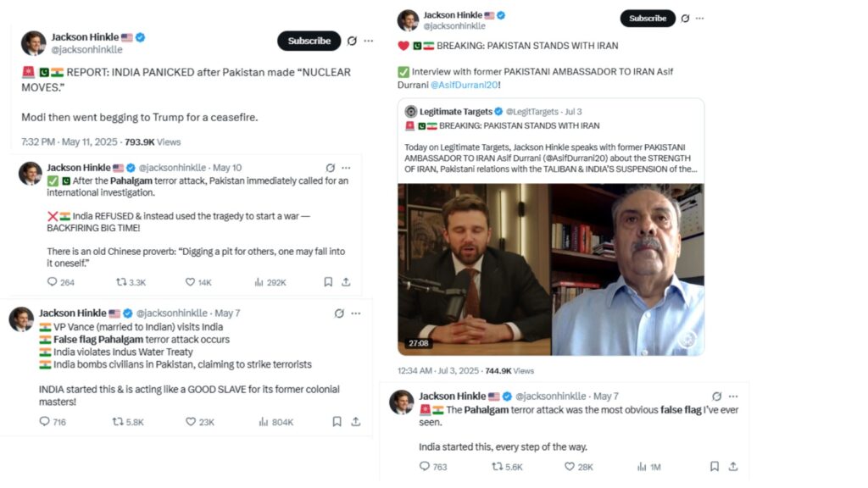
Task: Click Subscribe beside the Iran interview tweet
Action: pos(648,18)
